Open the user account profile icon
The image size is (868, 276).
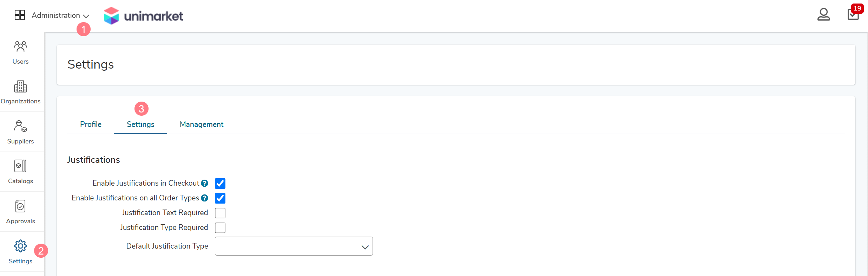coord(823,15)
